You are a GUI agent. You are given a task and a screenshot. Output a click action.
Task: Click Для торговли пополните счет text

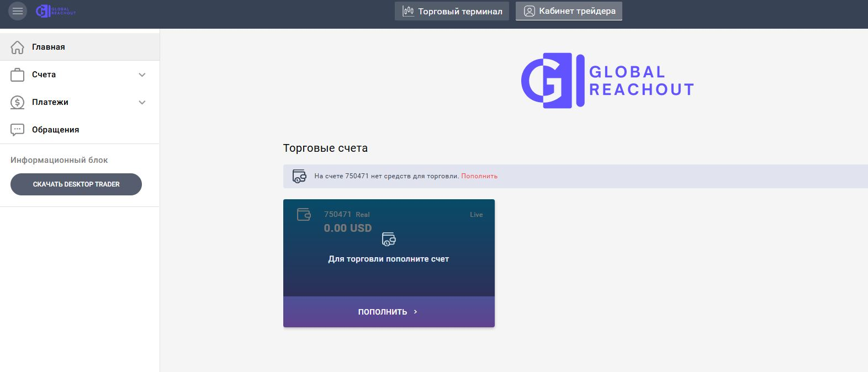pyautogui.click(x=389, y=259)
